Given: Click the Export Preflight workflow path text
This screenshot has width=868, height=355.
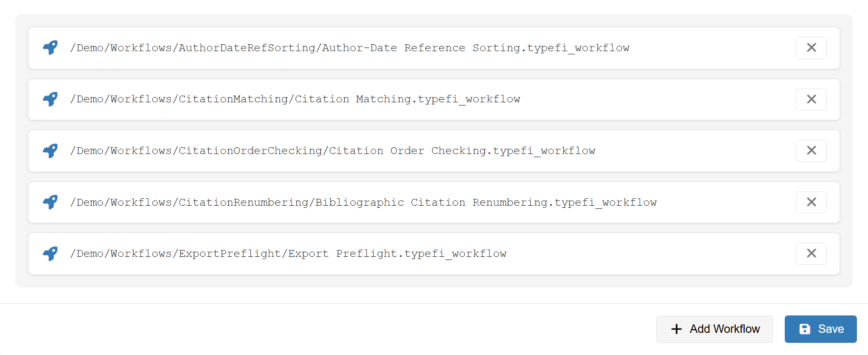Looking at the screenshot, I should pyautogui.click(x=288, y=253).
